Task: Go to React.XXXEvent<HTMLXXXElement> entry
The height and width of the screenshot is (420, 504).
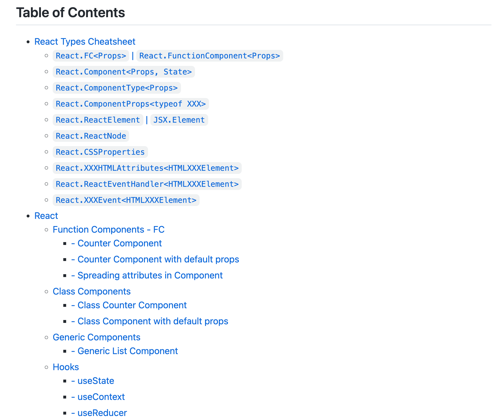Action: tap(126, 200)
